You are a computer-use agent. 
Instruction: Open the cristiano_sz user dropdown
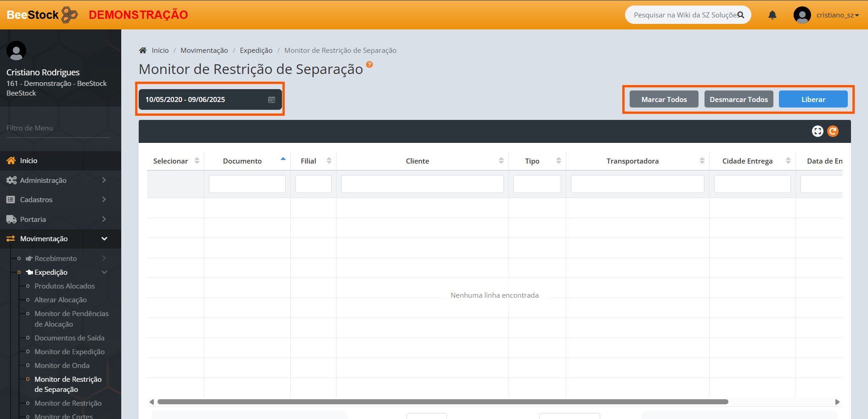coord(837,15)
